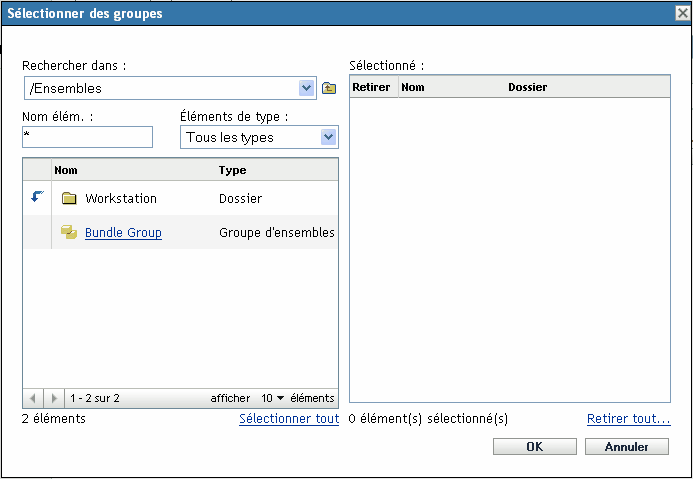Click the up-one-level folder icon
This screenshot has height=479, width=693.
click(329, 88)
